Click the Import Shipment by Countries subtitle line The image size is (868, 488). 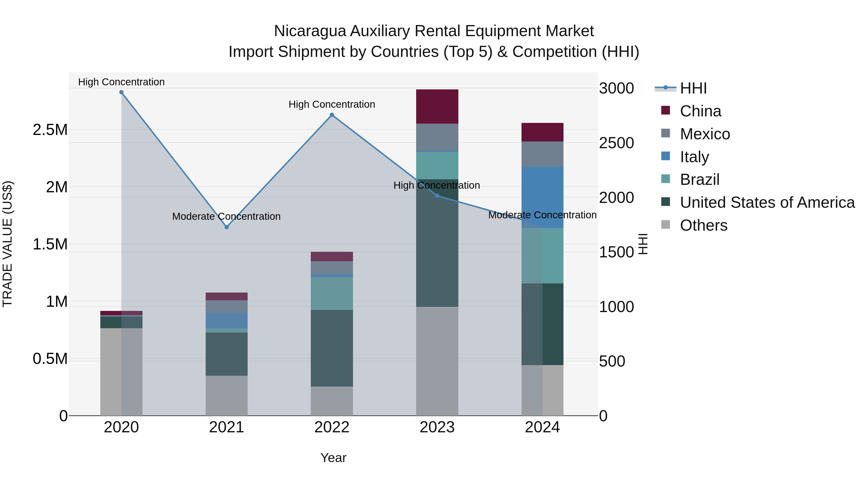pos(434,52)
